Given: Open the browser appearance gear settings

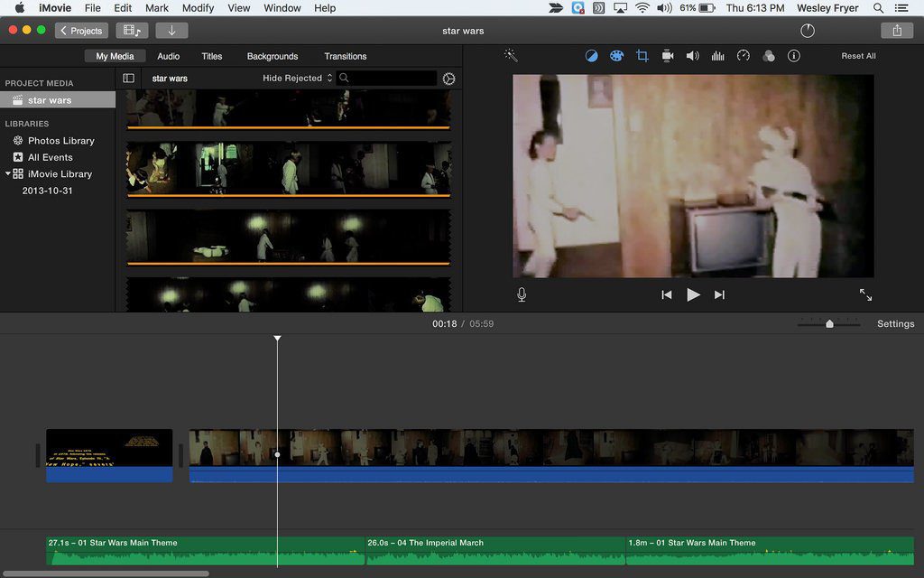Looking at the screenshot, I should [x=448, y=79].
